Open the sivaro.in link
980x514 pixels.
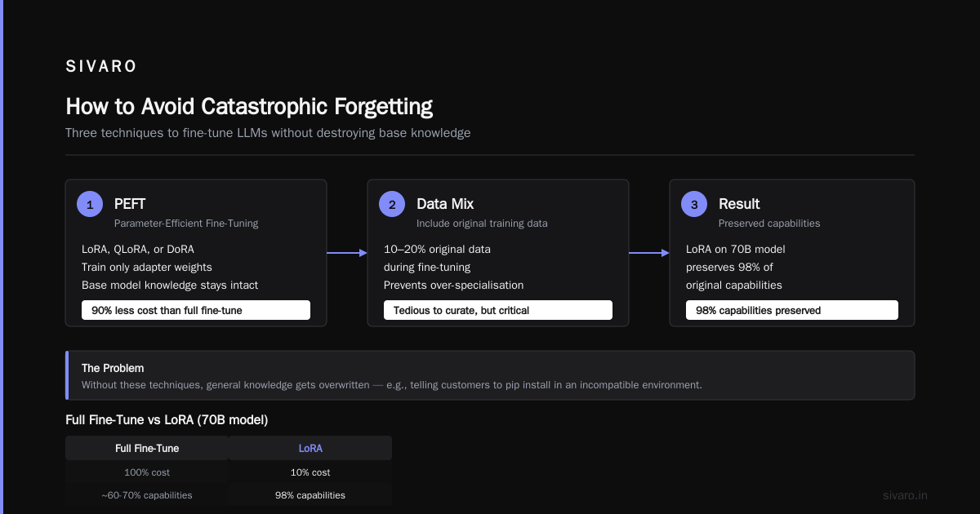[x=905, y=495]
